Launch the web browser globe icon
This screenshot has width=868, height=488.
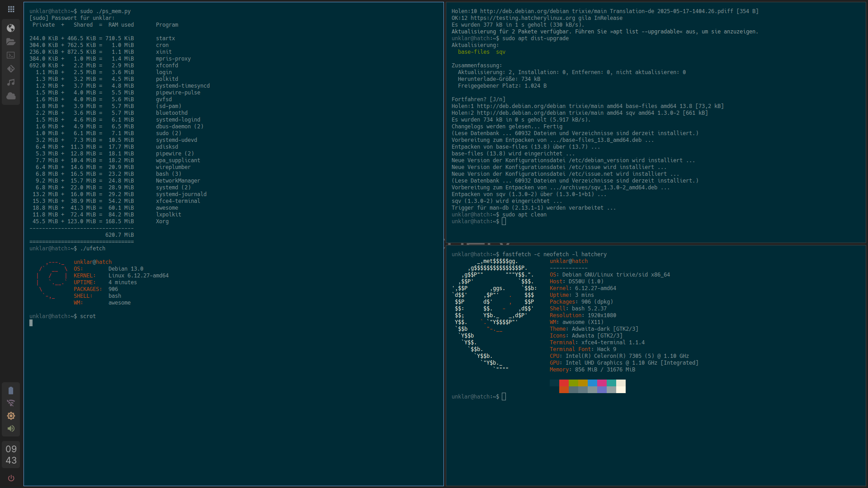11,28
